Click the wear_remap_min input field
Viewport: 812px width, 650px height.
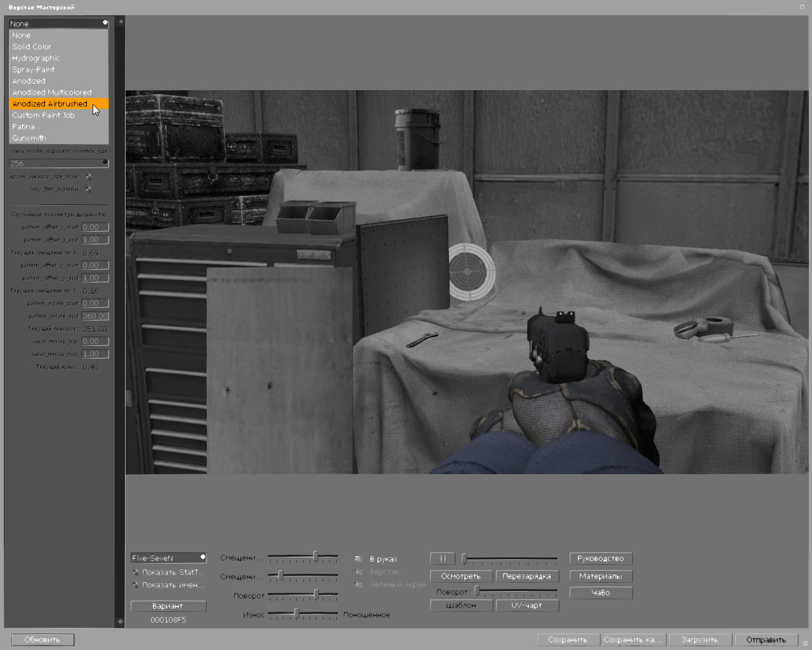pyautogui.click(x=95, y=342)
